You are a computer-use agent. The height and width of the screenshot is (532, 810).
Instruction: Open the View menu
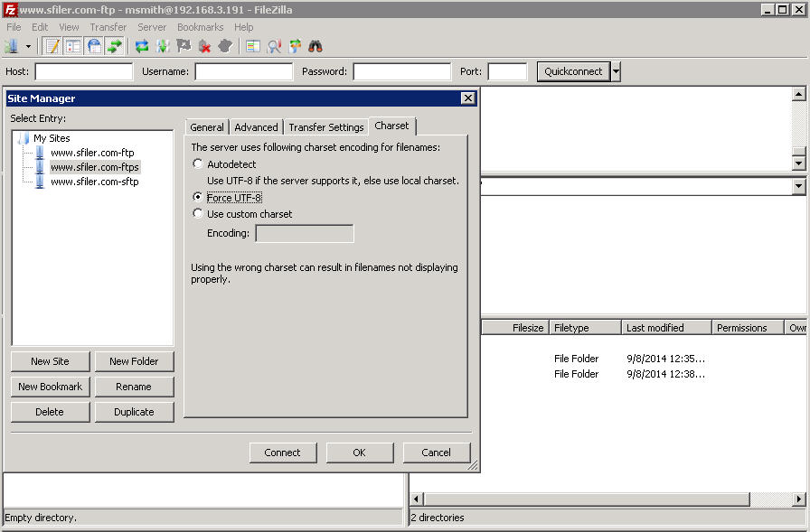[x=69, y=27]
